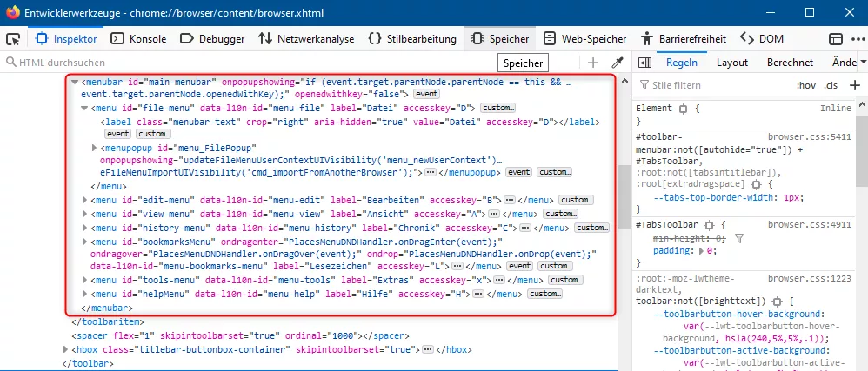Open the more tabs dropdown arrow

(865, 63)
